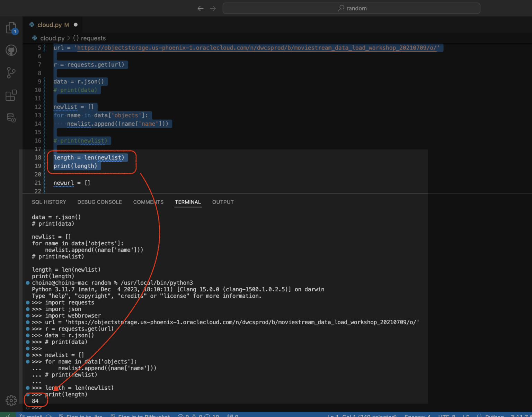Sync changes on the main branch

(48, 415)
